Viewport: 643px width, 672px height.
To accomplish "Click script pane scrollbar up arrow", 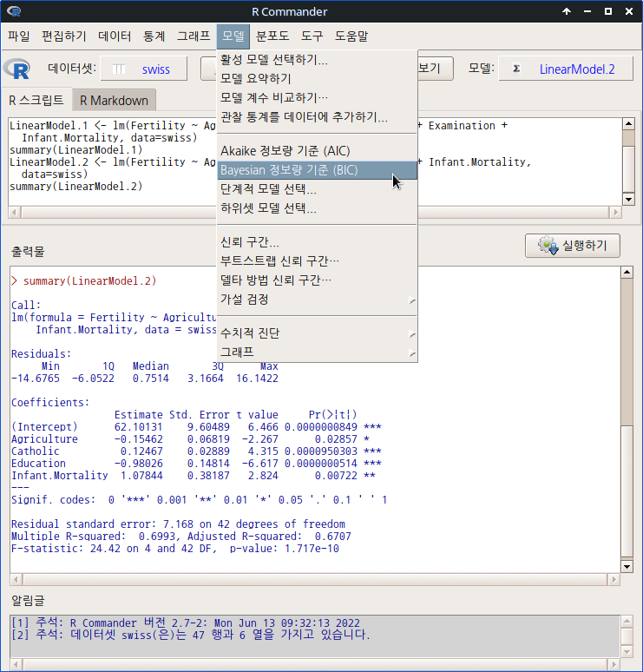I will (628, 124).
